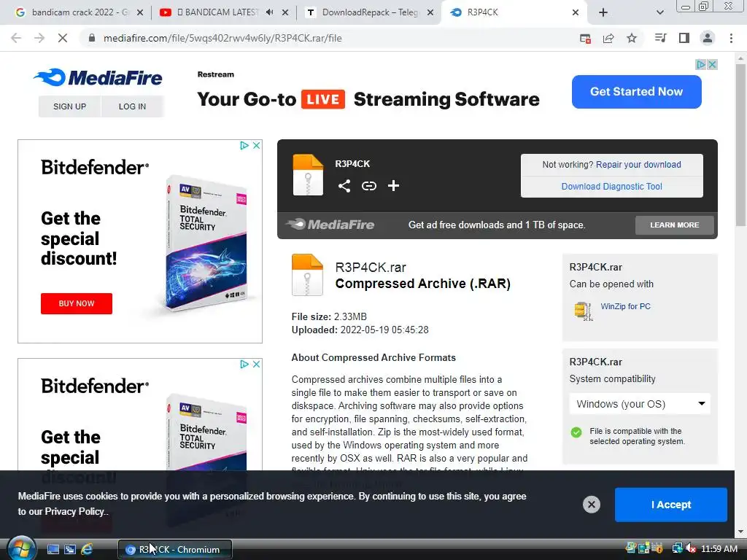This screenshot has height=560, width=747.
Task: Click Repair your download link
Action: pyautogui.click(x=638, y=164)
